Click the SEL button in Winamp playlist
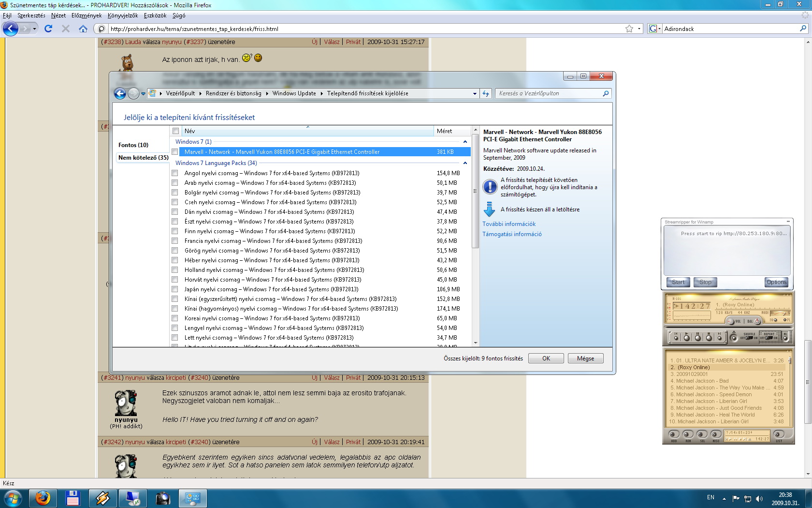This screenshot has height=508, width=812. coord(702,435)
